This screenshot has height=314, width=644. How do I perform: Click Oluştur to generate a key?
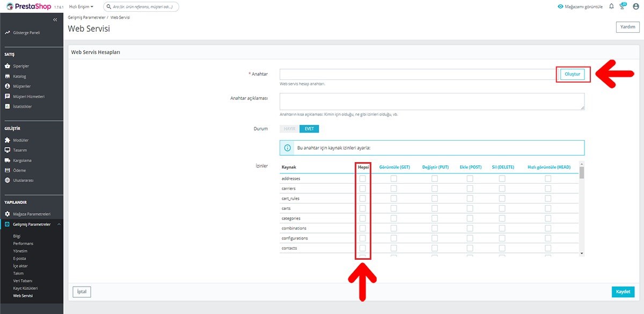tap(573, 74)
